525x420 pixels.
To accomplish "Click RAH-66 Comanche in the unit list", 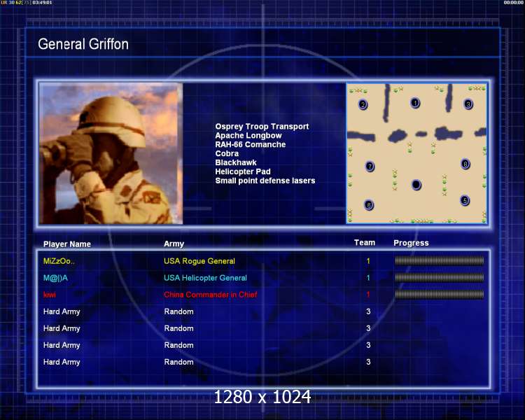I will [x=250, y=144].
